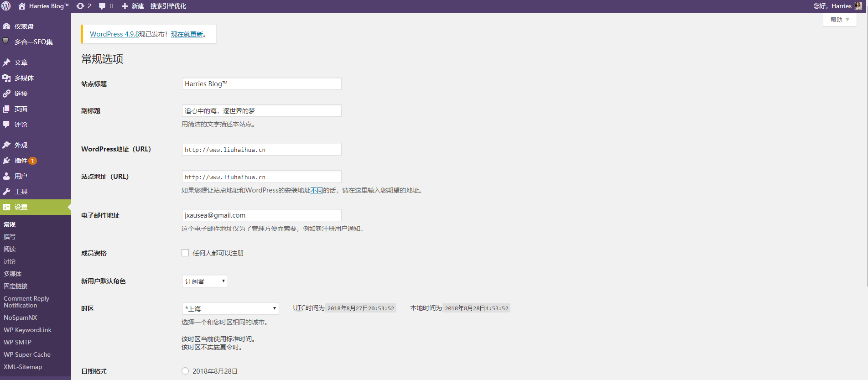868x380 pixels.
Task: Click the WordPress 4.9.8 link
Action: 114,34
